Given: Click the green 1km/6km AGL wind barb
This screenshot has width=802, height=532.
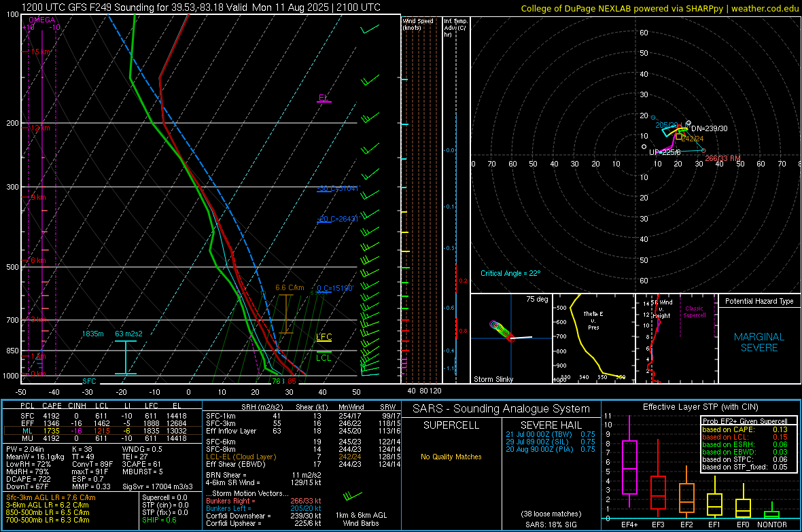Looking at the screenshot, I should [353, 496].
